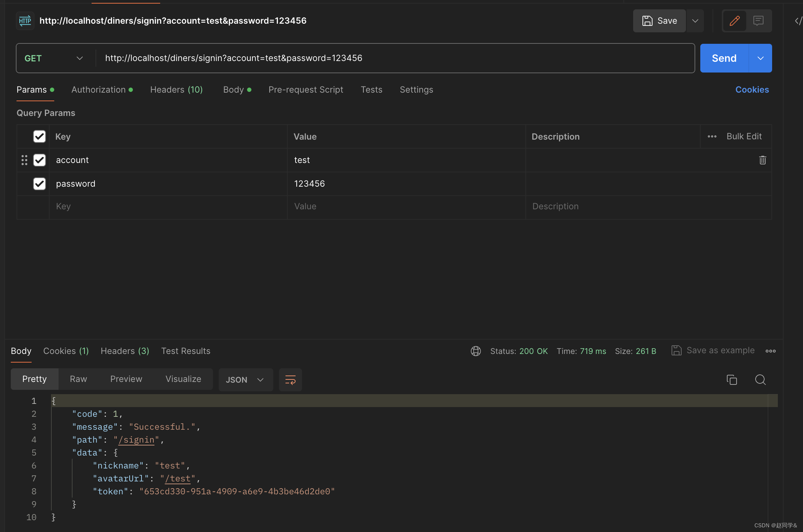The width and height of the screenshot is (803, 532).
Task: Open the Raw response view
Action: [78, 379]
